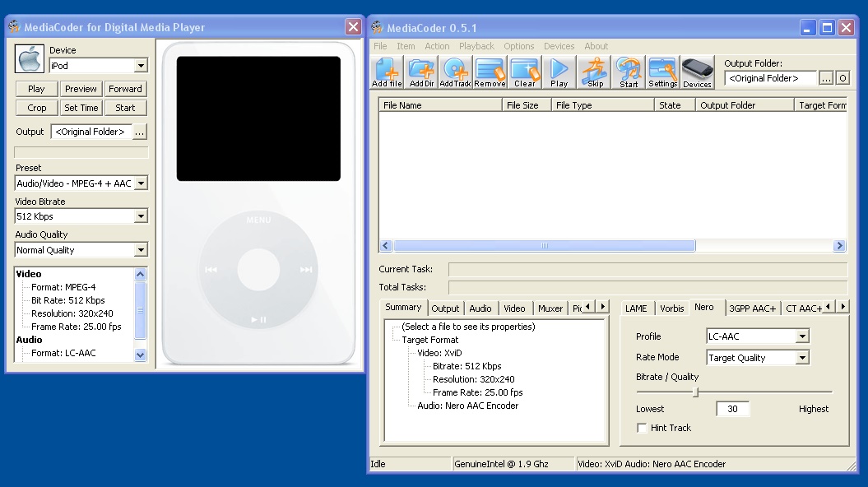Enable the Hint Track checkbox
Screen dimensions: 868x487
tap(642, 428)
